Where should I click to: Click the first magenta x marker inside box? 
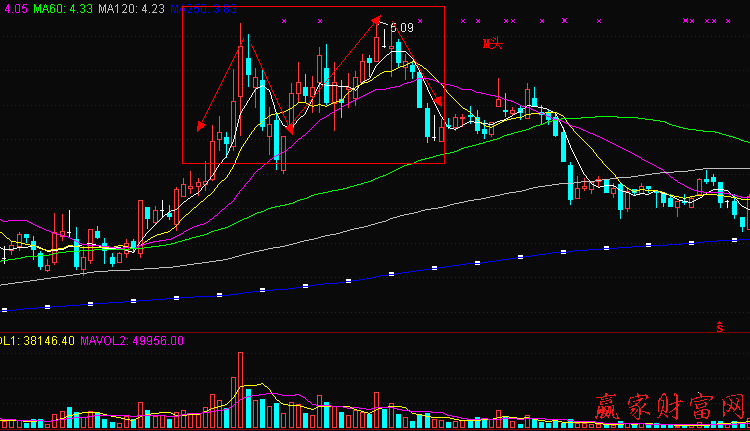284,20
